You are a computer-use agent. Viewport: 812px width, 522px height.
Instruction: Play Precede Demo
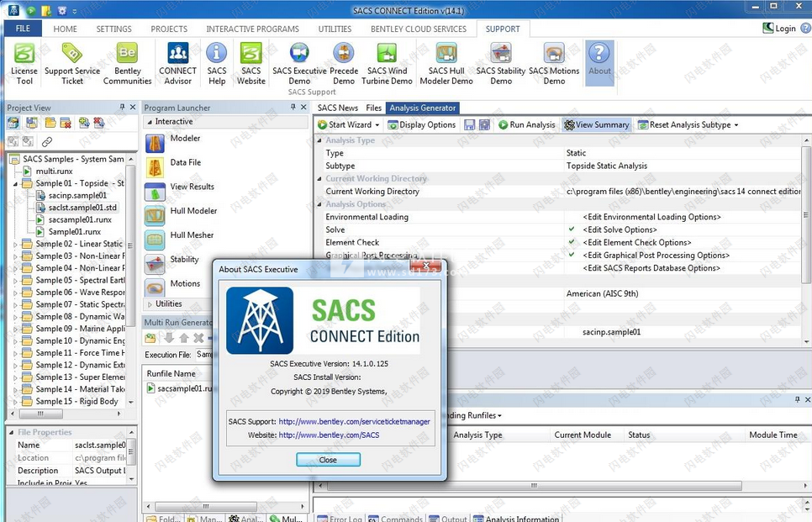[344, 64]
